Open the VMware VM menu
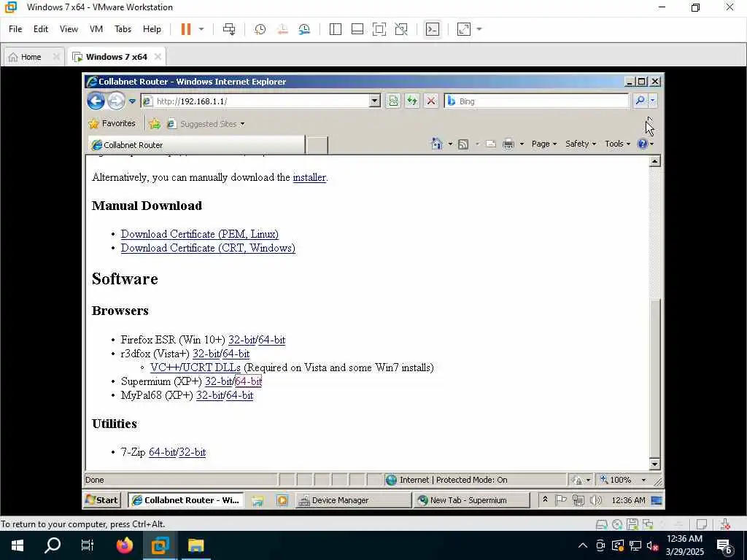This screenshot has height=560, width=747. point(96,29)
